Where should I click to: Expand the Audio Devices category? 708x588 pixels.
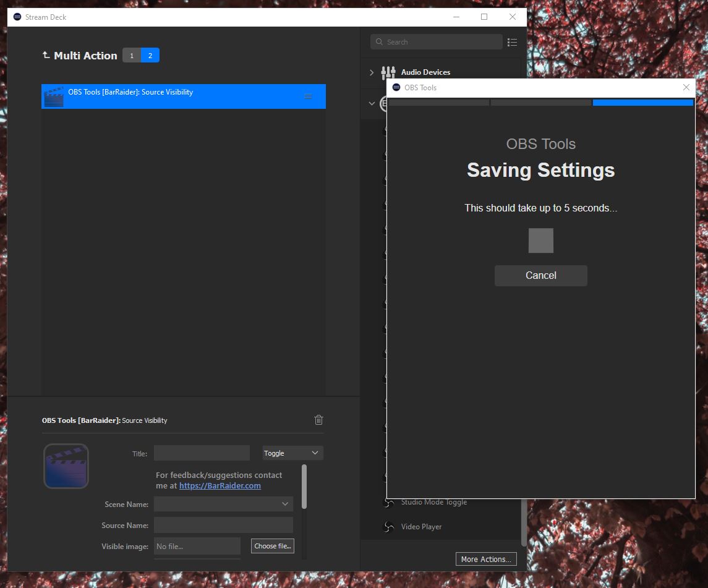(371, 72)
